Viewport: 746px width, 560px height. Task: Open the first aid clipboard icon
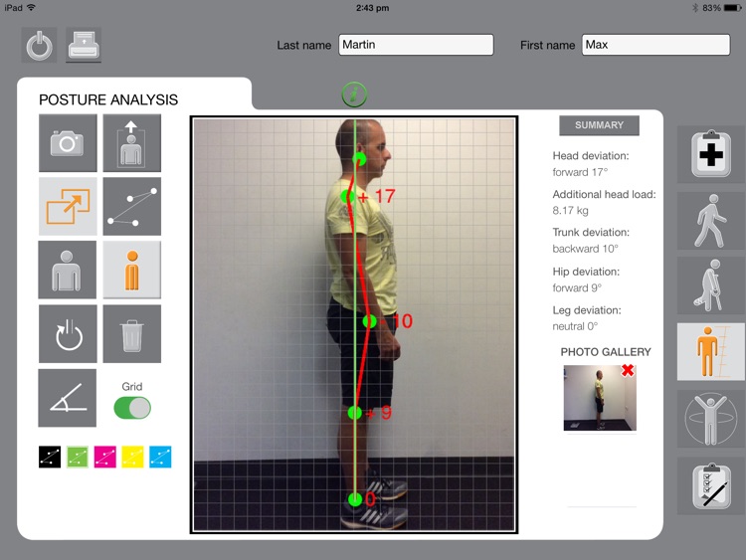pyautogui.click(x=711, y=154)
